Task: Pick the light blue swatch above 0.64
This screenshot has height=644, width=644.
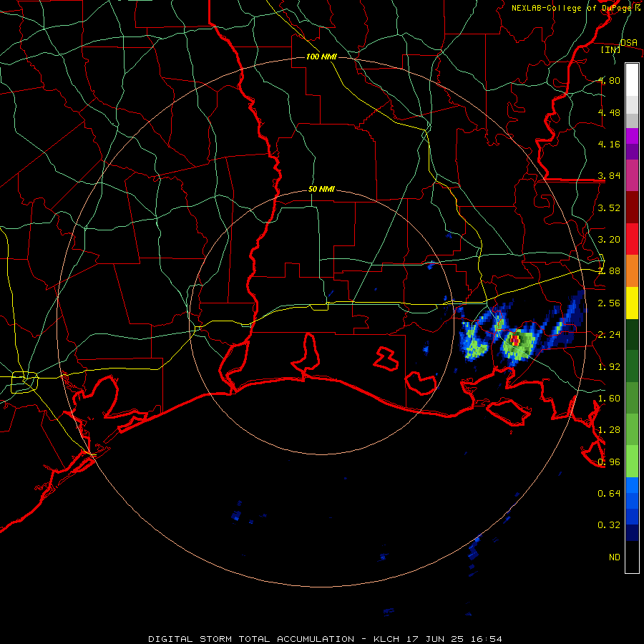Action: click(632, 485)
